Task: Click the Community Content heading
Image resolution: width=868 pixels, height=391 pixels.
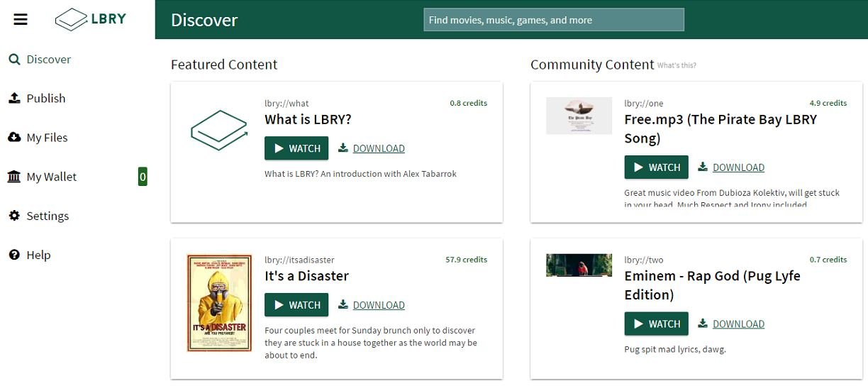Action: pos(592,65)
